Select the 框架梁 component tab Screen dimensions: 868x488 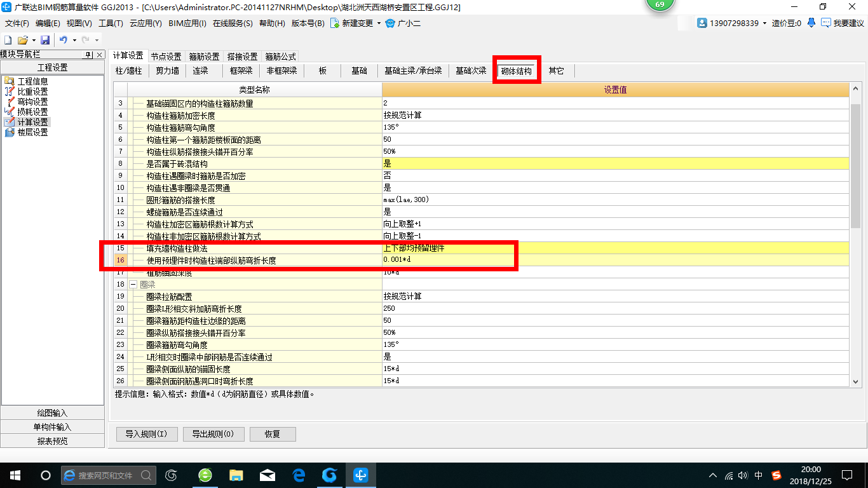[241, 71]
